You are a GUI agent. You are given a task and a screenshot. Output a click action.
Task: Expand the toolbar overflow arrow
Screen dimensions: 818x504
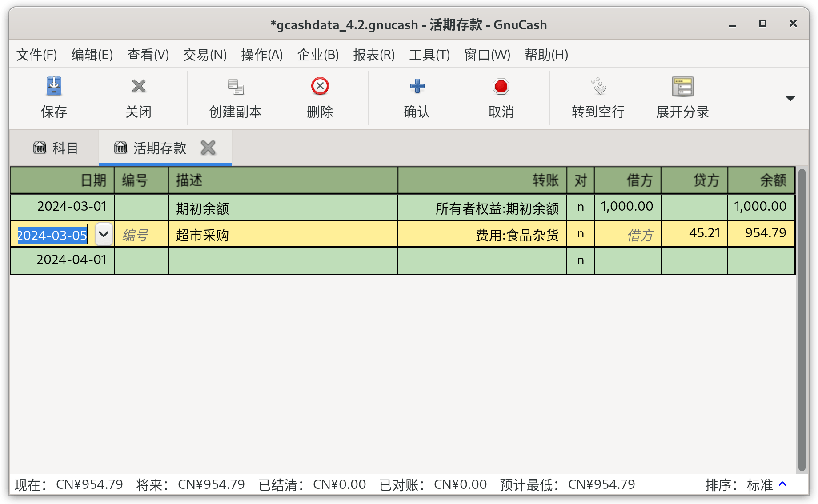tap(790, 98)
